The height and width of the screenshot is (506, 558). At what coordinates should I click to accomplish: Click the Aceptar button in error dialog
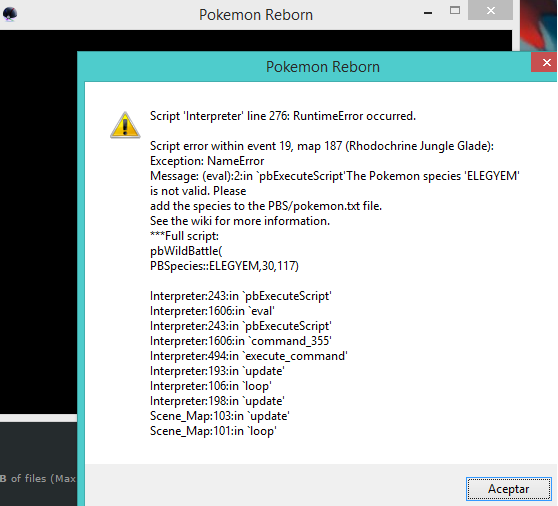[509, 489]
